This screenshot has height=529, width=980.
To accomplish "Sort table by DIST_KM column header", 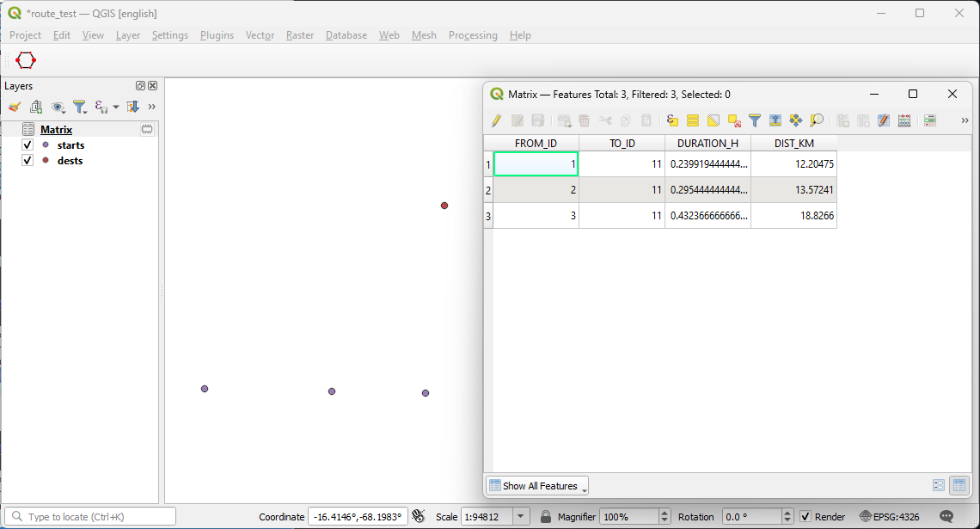I will coord(793,143).
